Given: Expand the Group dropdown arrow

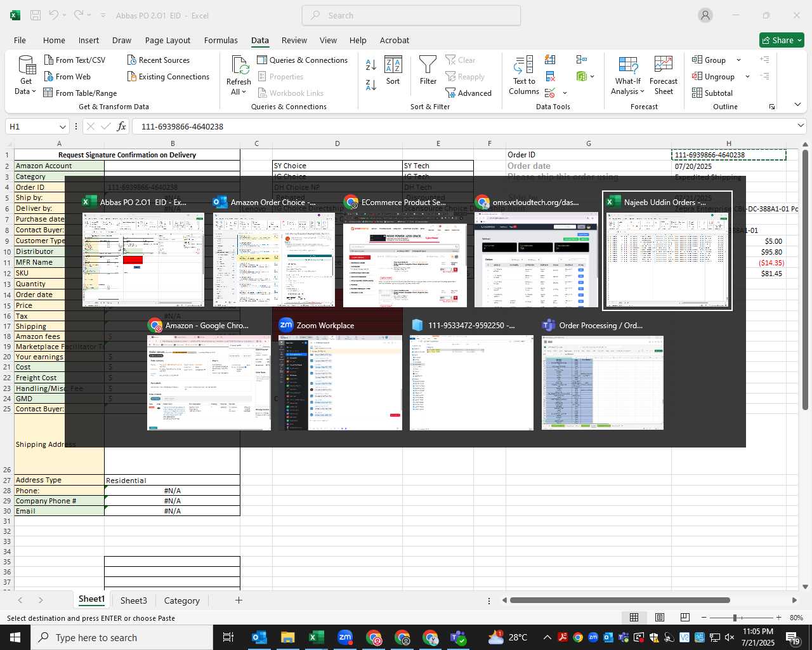Looking at the screenshot, I should 738,60.
